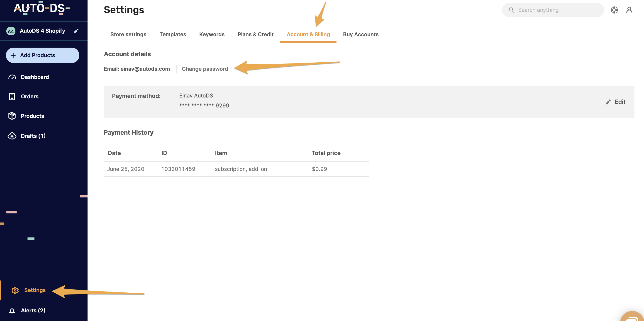Click the A4 store avatar badge
Image resolution: width=644 pixels, height=321 pixels.
point(11,31)
